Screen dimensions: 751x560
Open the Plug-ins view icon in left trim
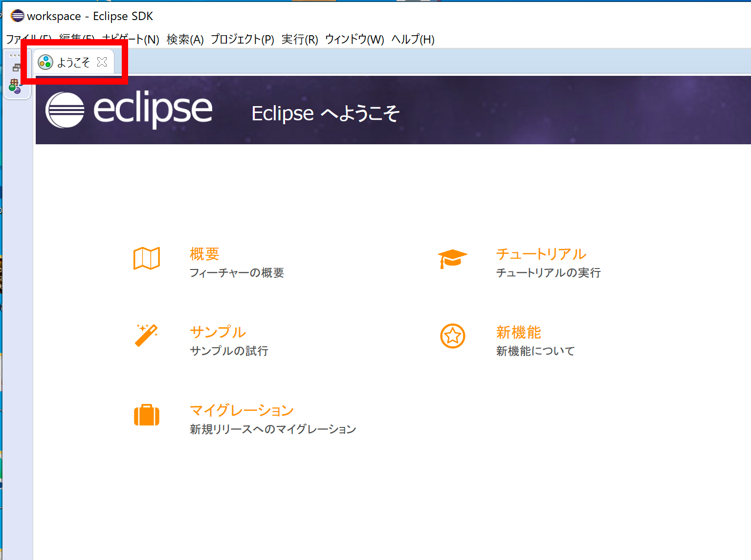[15, 88]
